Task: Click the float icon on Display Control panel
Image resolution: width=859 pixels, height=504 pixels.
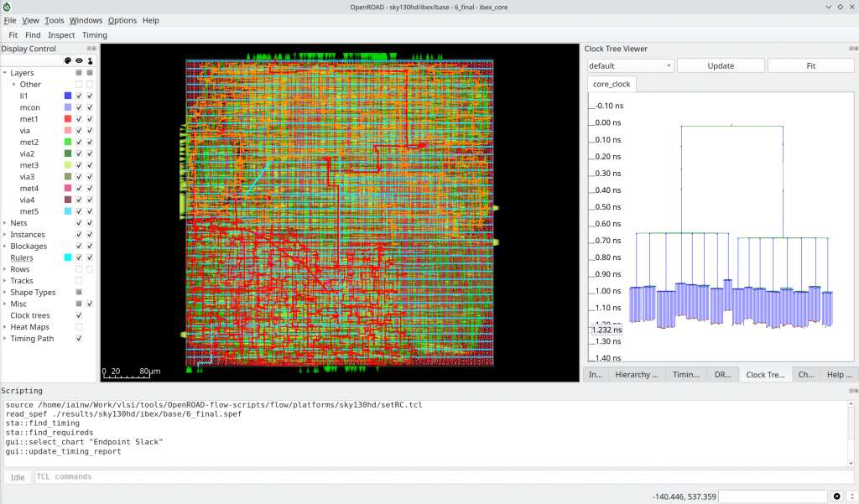Action: [x=89, y=48]
